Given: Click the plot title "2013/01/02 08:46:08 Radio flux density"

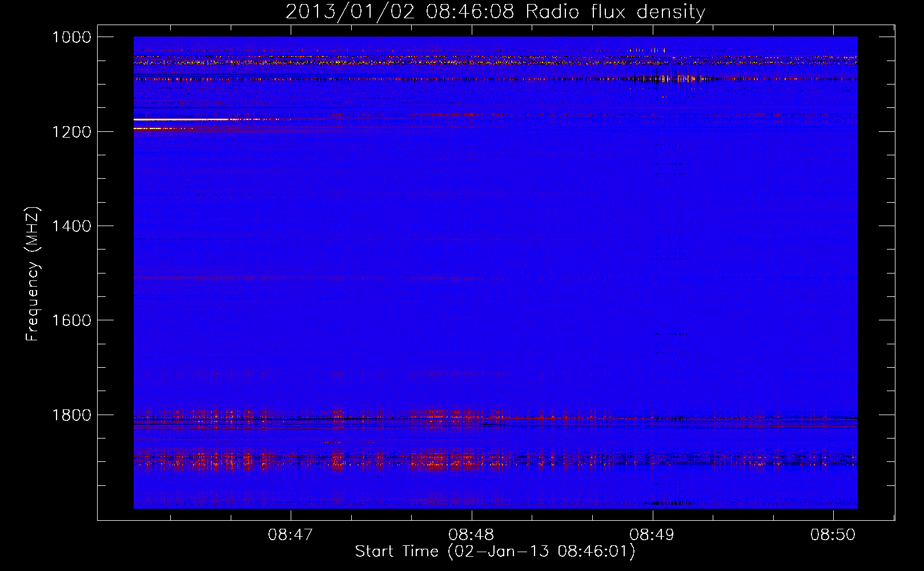Looking at the screenshot, I should click(495, 11).
